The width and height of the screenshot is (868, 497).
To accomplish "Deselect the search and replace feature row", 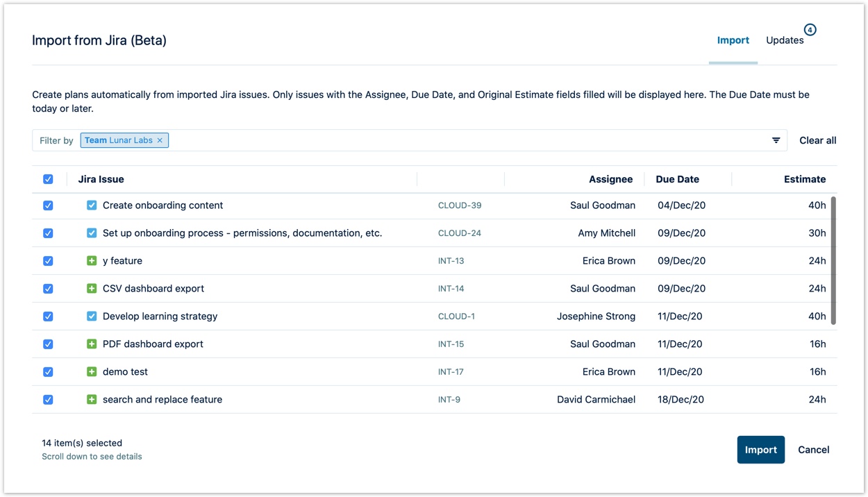I will (x=48, y=400).
